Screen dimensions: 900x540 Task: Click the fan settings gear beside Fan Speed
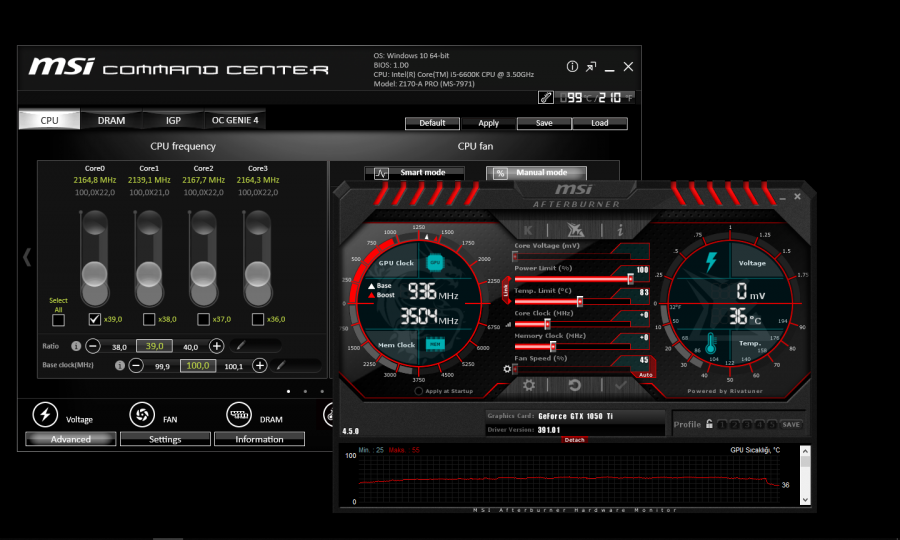pyautogui.click(x=507, y=369)
